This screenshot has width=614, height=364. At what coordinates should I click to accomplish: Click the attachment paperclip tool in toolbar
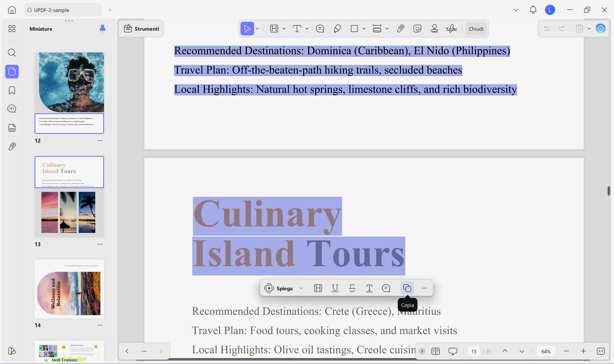[x=400, y=29]
